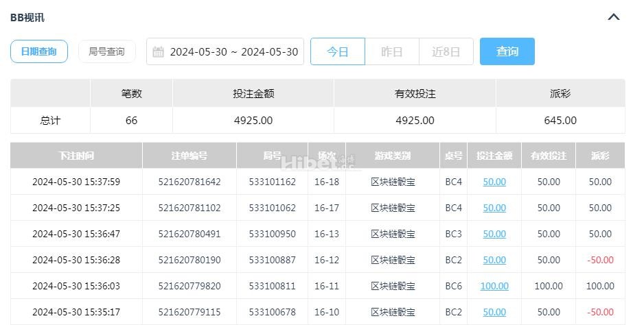
Task: Click table number BC6
Action: [453, 286]
